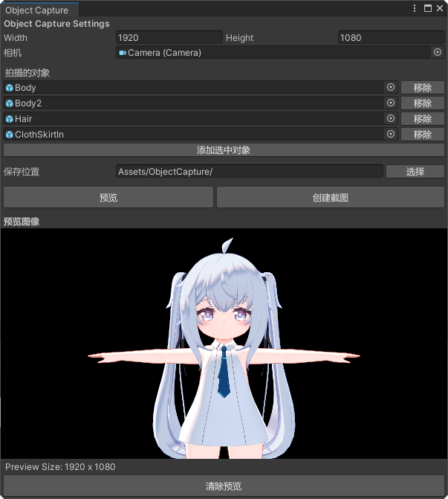Click the Width input field
Viewport: 448px width, 499px height.
[x=169, y=37]
